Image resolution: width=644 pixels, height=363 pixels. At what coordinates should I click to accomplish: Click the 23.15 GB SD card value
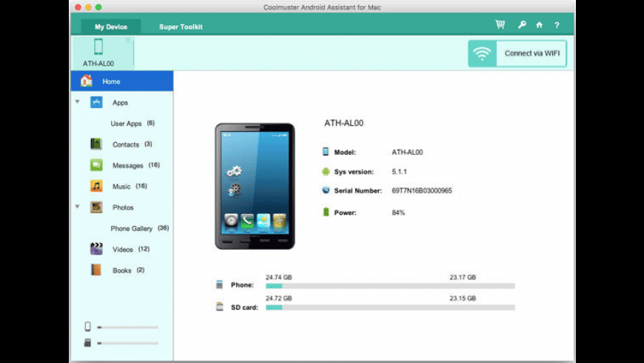(463, 298)
